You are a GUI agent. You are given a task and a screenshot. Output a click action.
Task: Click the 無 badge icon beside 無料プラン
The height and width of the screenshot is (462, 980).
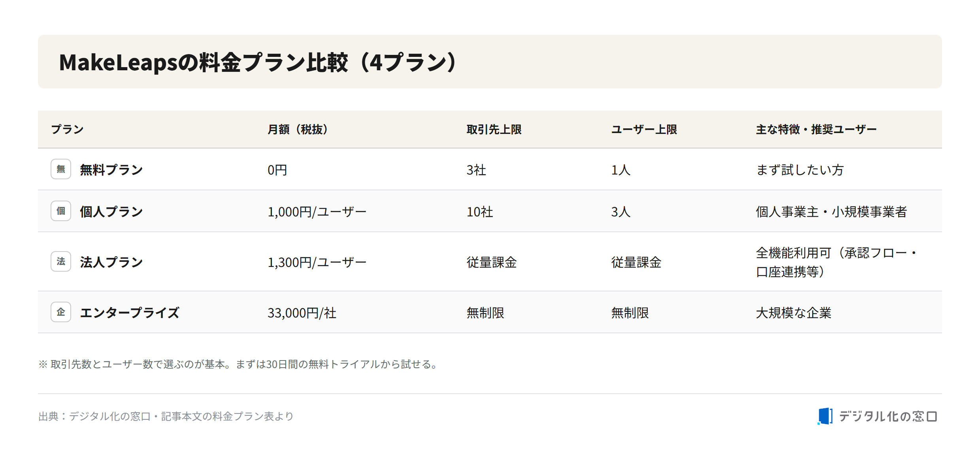coord(61,169)
